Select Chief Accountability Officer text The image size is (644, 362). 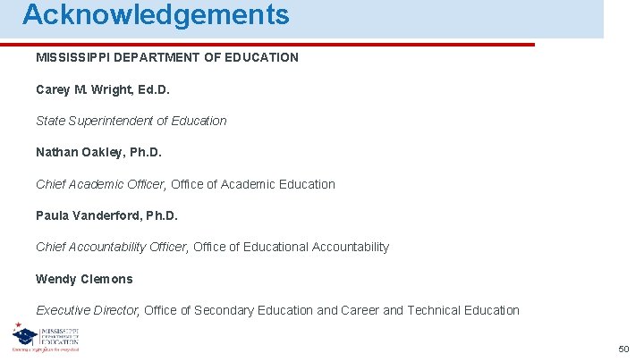pyautogui.click(x=112, y=247)
